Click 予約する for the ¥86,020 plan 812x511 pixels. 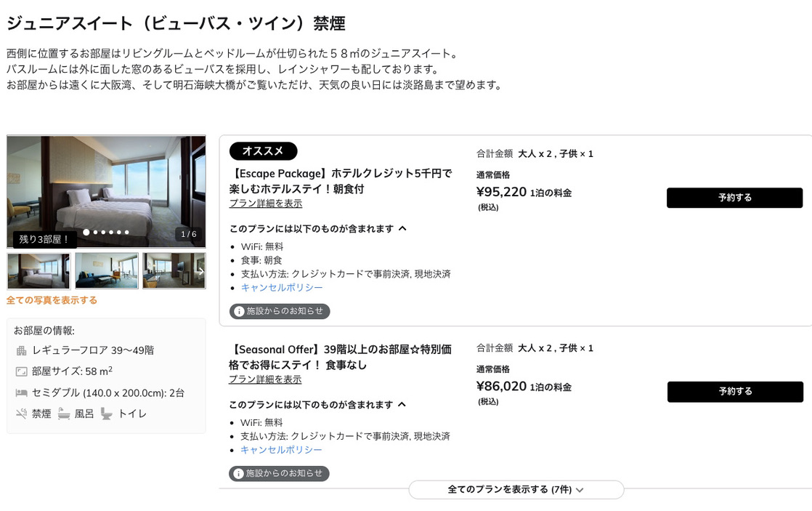click(x=734, y=391)
